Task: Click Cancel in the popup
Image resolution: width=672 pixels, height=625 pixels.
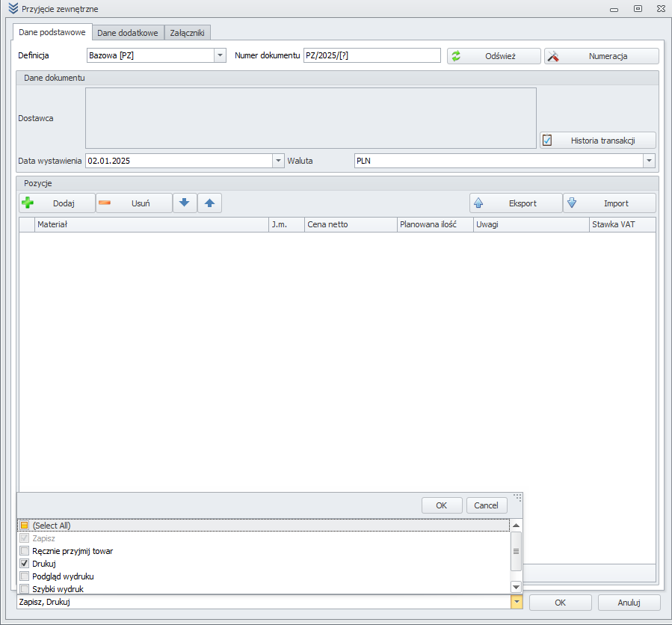Action: (487, 505)
